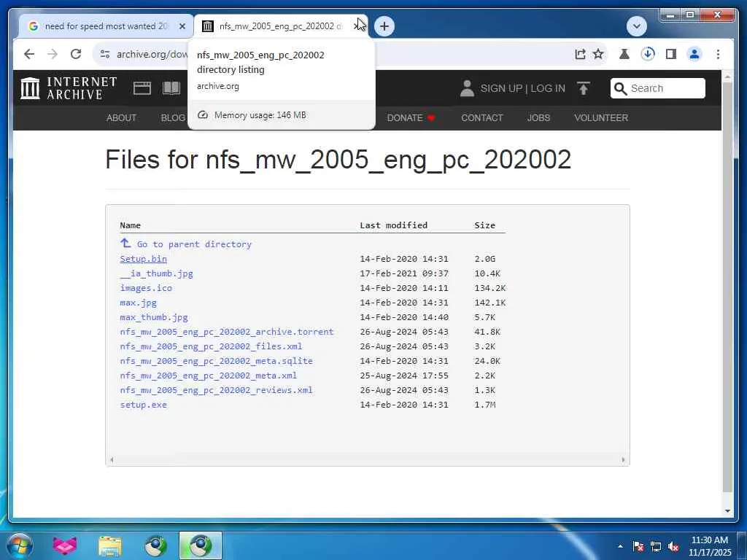Click the first Chrome-style taskbar icon
Screen dimensions: 747x560
coord(155,545)
